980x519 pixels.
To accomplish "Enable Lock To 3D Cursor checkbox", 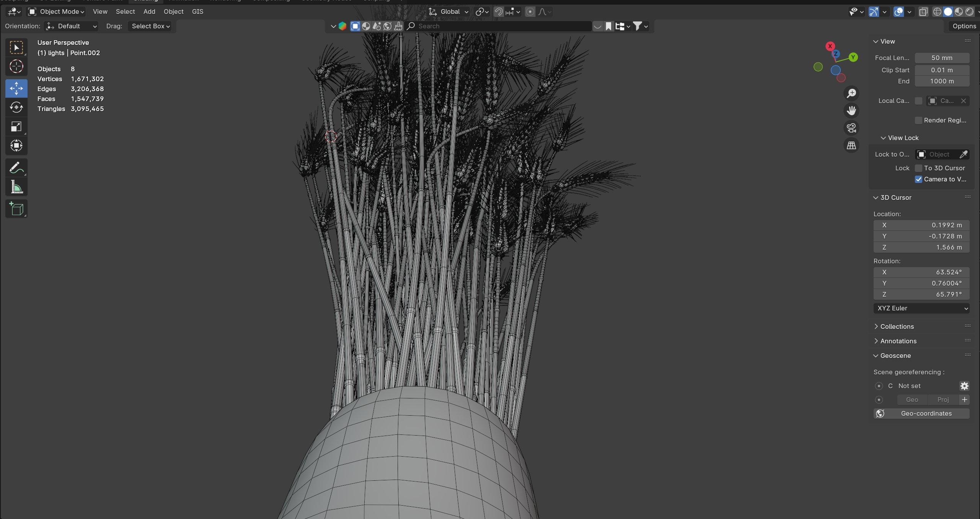I will pyautogui.click(x=918, y=168).
